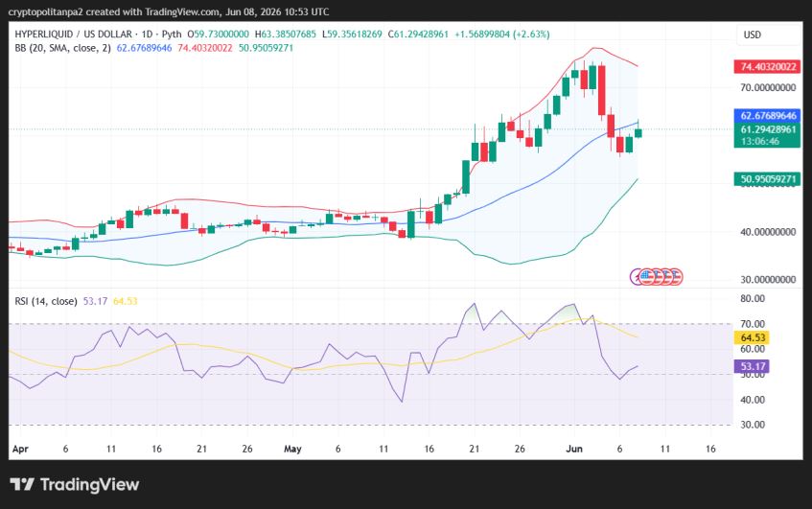The width and height of the screenshot is (812, 509).
Task: Click the green 50.95059271 BB lower value in legend
Action: 266,48
